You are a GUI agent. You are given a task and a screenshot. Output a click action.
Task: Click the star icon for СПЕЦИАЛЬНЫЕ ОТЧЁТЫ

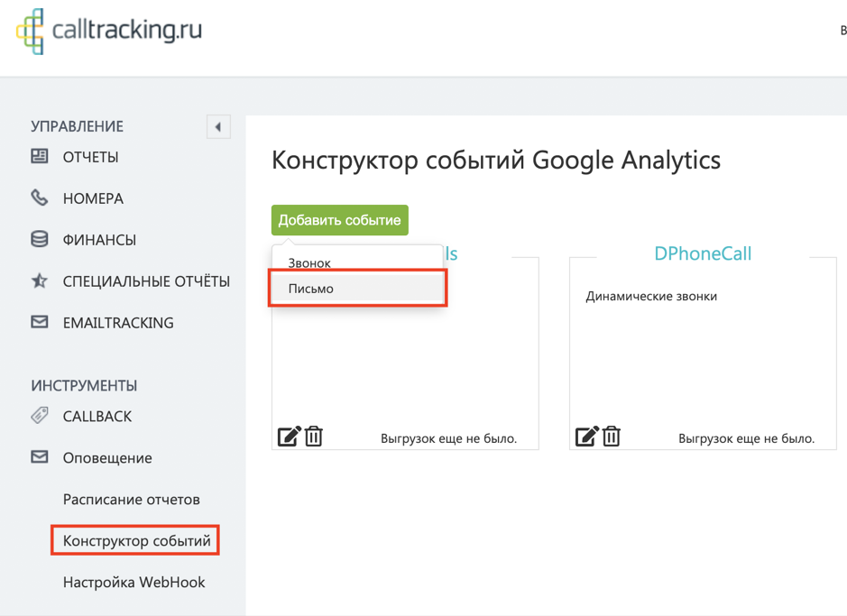[x=39, y=280]
